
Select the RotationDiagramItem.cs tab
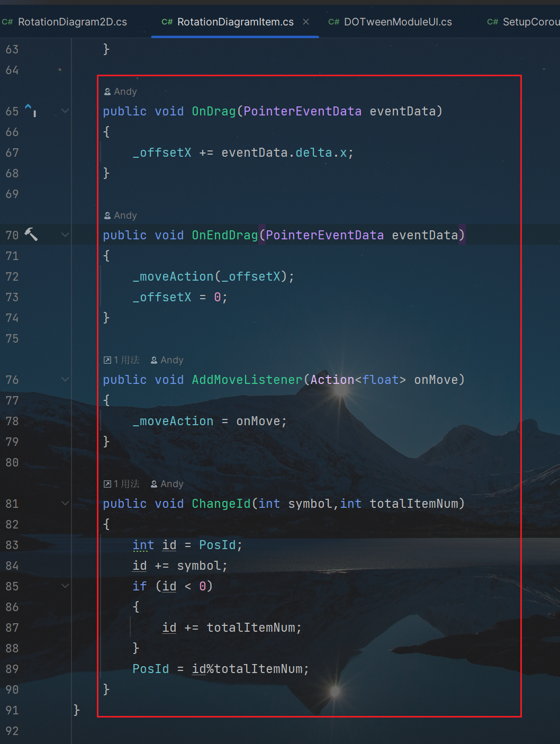(x=228, y=22)
